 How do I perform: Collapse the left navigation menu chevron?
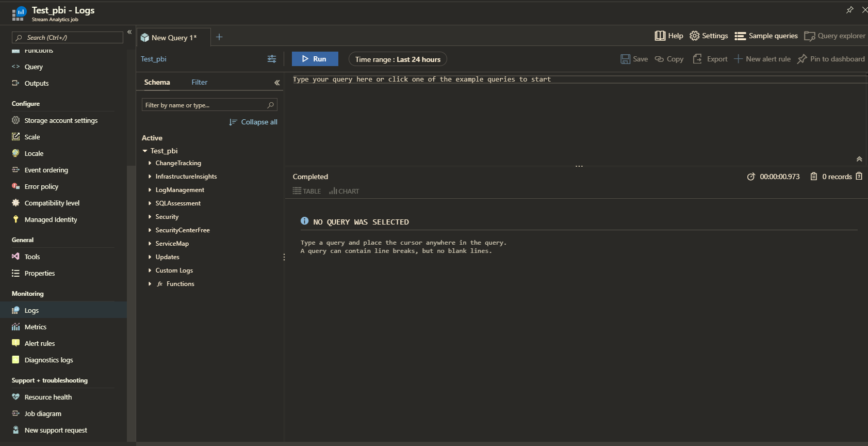tap(129, 32)
